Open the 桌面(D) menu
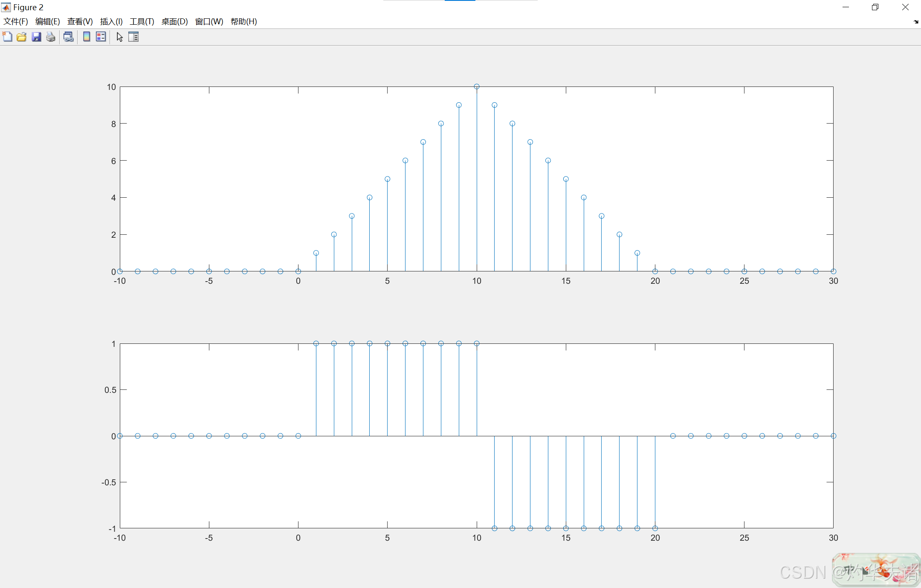 coord(174,22)
